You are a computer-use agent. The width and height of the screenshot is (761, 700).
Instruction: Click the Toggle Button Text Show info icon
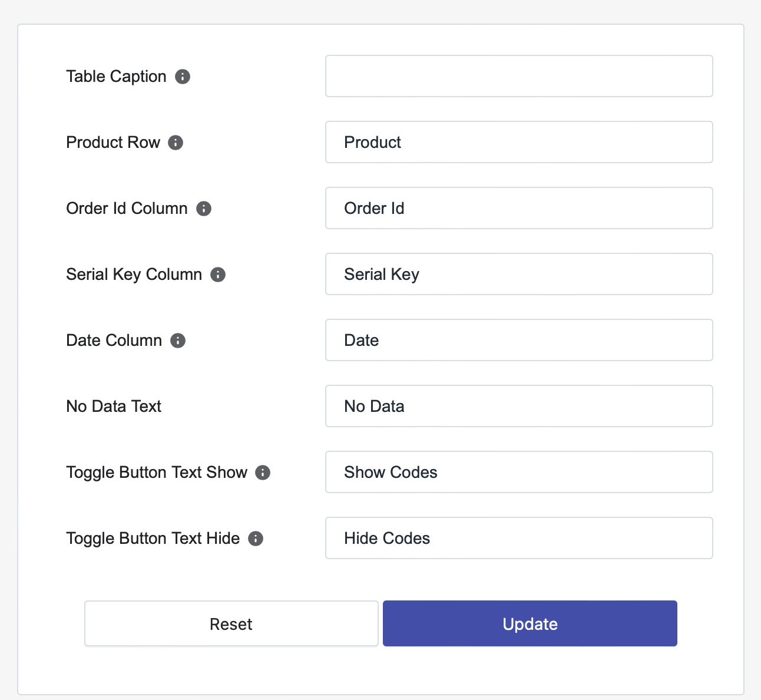coord(263,473)
